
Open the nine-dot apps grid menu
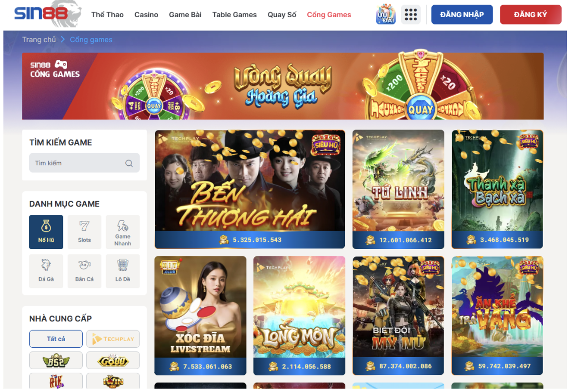pos(411,15)
